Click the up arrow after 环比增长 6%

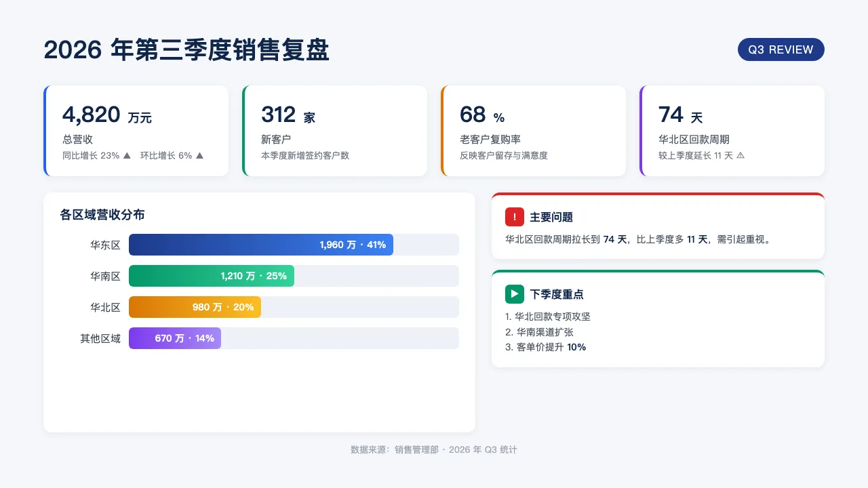(199, 155)
